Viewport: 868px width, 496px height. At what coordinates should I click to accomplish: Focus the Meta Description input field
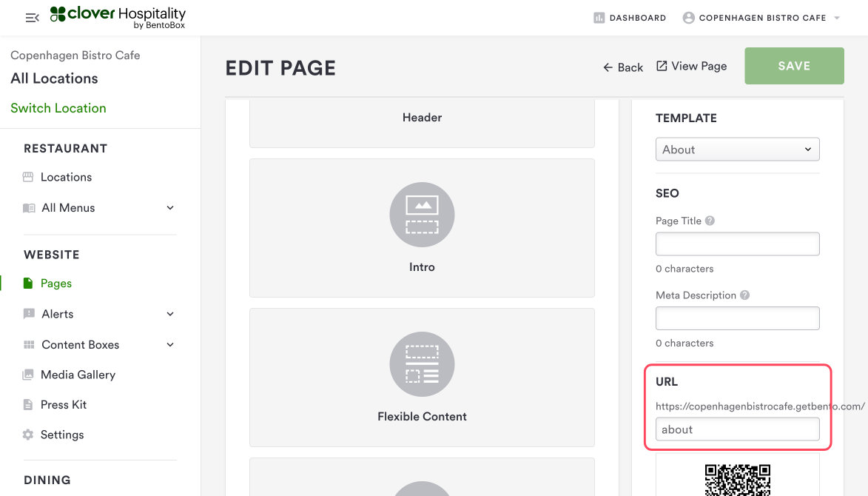coord(737,318)
